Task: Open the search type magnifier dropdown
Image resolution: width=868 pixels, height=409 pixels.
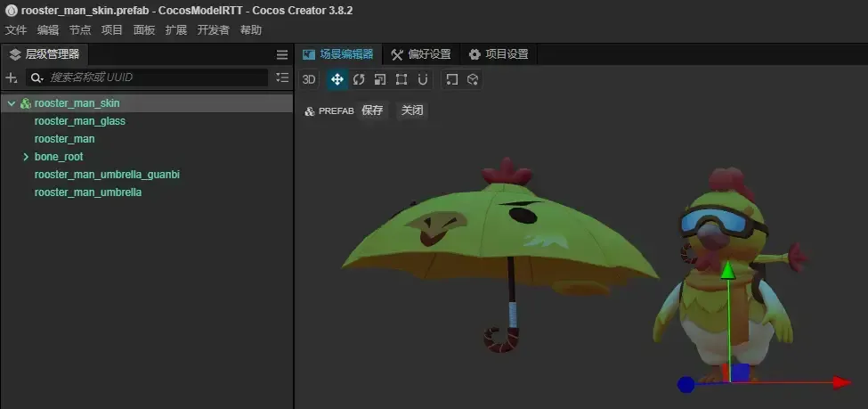Action: click(37, 78)
